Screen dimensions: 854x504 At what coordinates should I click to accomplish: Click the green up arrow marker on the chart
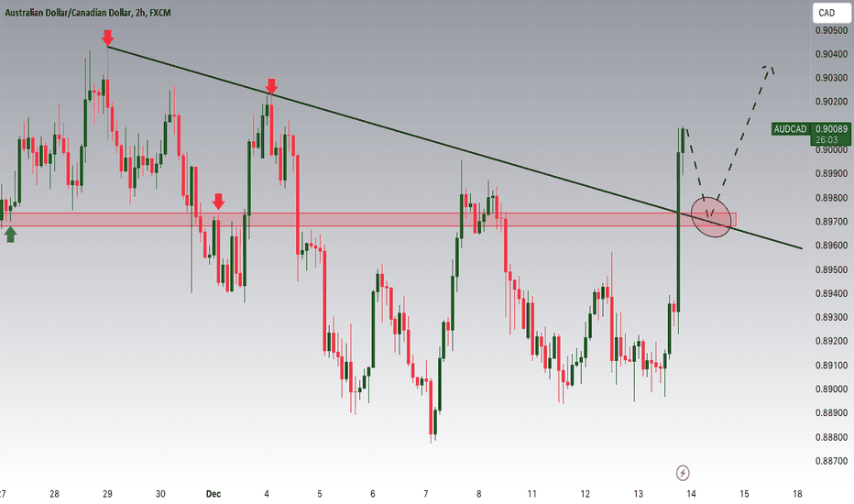[x=10, y=235]
